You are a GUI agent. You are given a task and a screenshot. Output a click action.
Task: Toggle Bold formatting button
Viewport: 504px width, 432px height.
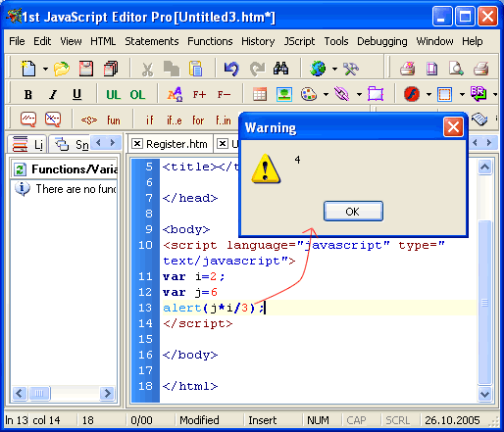tap(28, 95)
